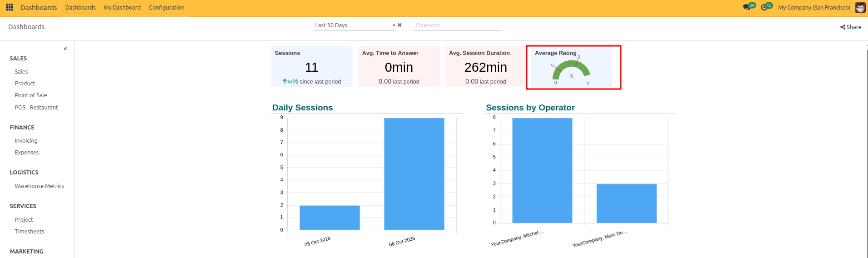868x258 pixels.
Task: Select the Expenses dashboard
Action: (x=27, y=152)
